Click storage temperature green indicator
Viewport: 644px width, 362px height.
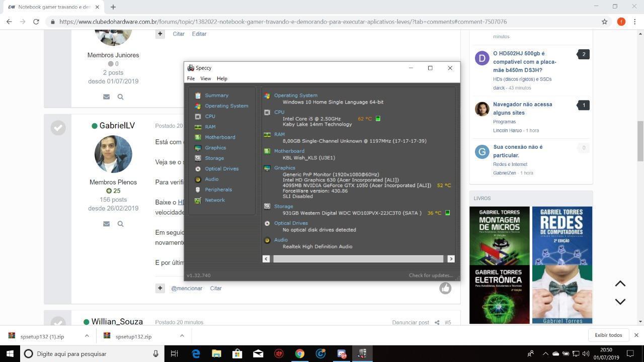(x=447, y=213)
